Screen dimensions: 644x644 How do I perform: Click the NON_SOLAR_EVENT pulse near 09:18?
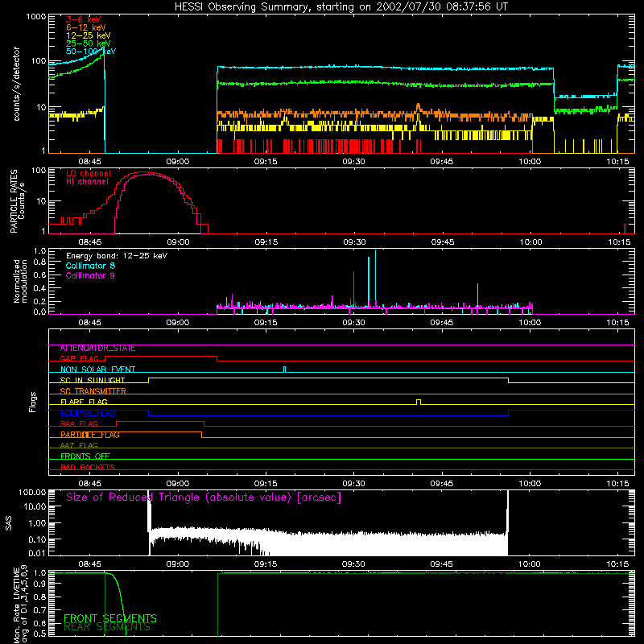[285, 369]
